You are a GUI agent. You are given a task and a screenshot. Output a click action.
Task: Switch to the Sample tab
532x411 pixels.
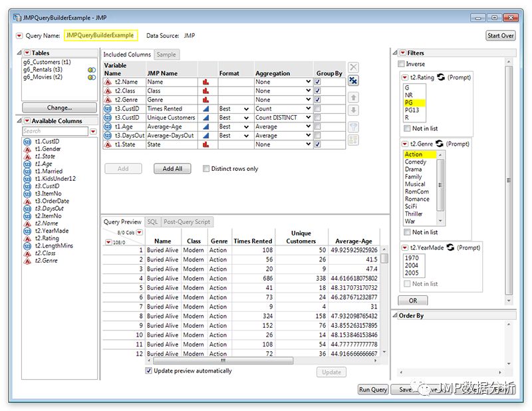coord(166,55)
